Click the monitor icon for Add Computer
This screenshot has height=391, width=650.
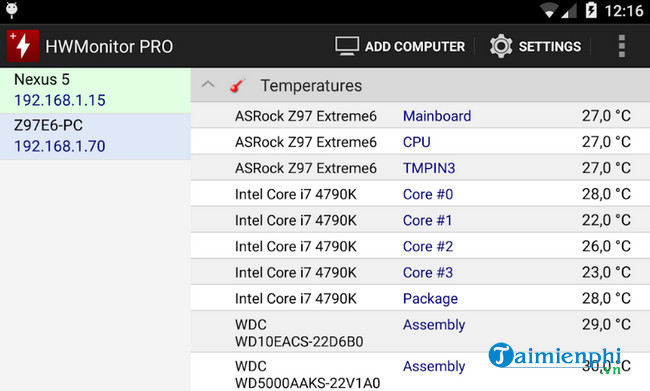(347, 46)
